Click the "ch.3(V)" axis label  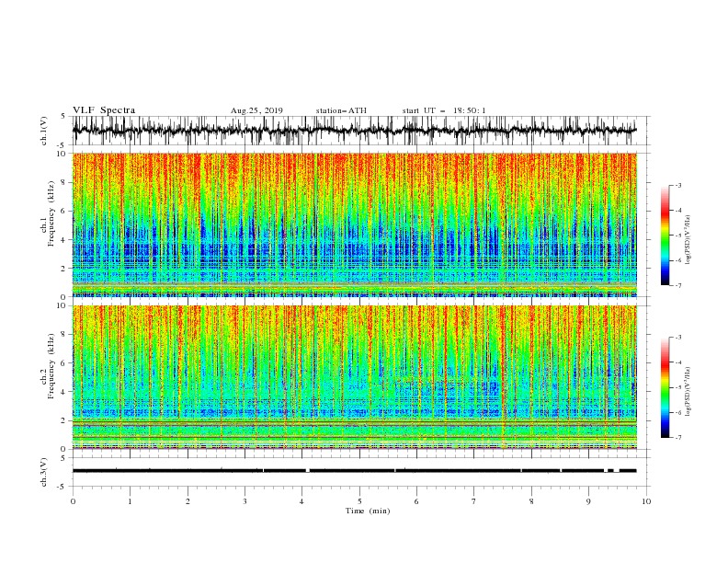pyautogui.click(x=44, y=472)
